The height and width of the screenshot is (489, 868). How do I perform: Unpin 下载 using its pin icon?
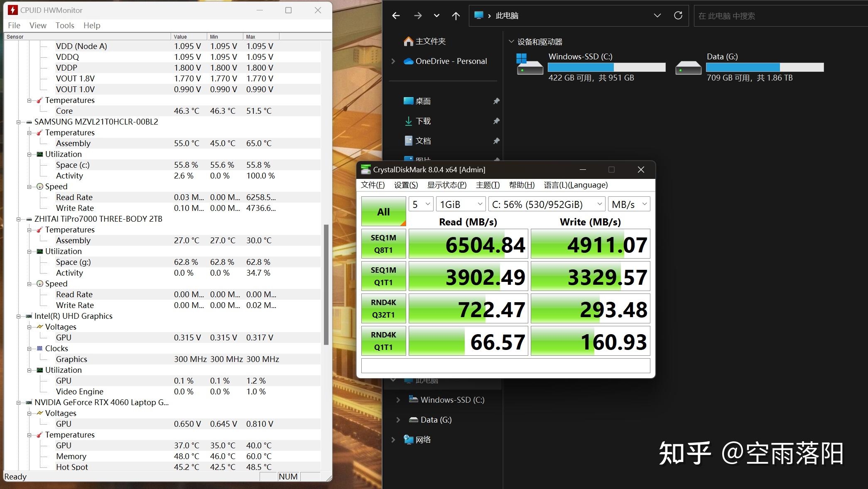coord(496,121)
